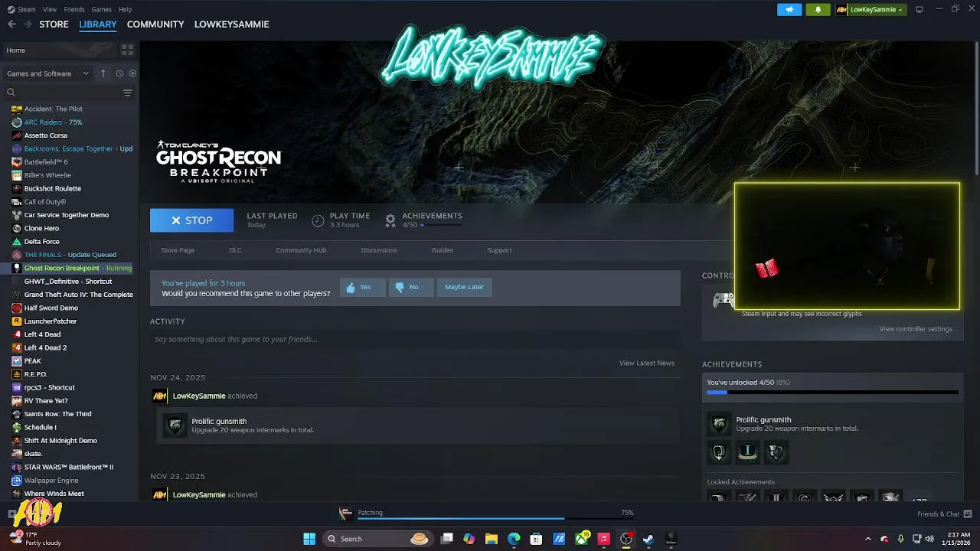
Task: Toggle the ready-to-play filter icon
Action: pos(132,73)
